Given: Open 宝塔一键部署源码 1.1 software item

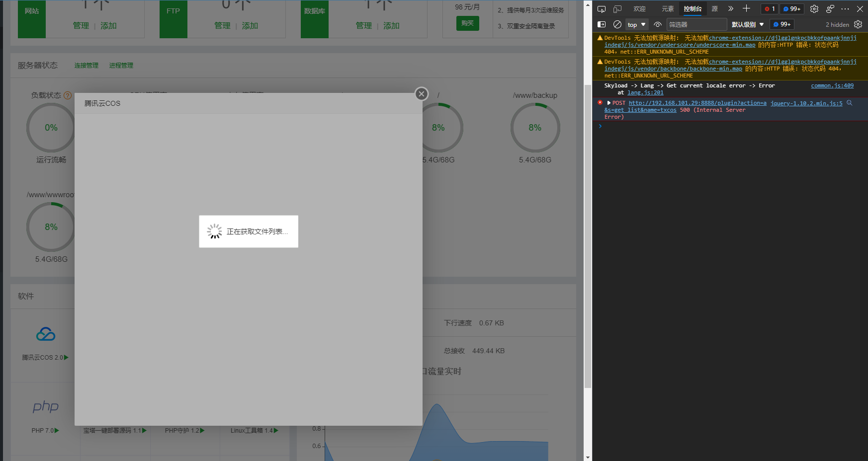Looking at the screenshot, I should point(115,431).
